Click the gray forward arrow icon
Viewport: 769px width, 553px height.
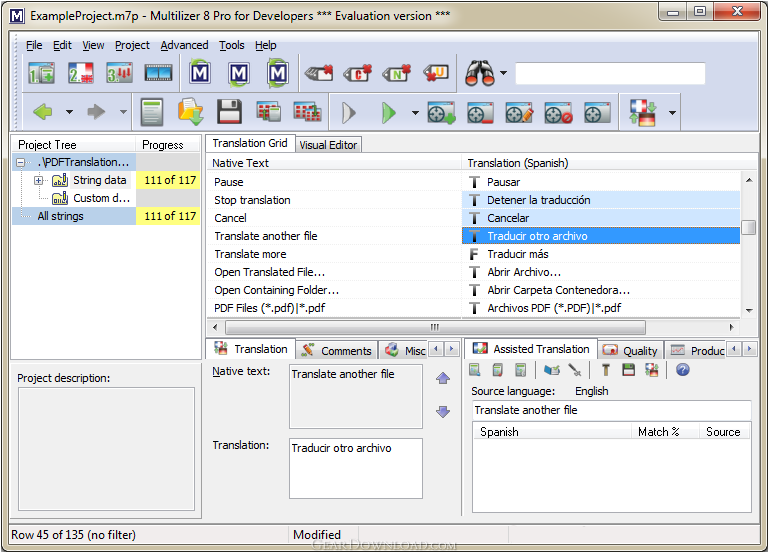[96, 112]
